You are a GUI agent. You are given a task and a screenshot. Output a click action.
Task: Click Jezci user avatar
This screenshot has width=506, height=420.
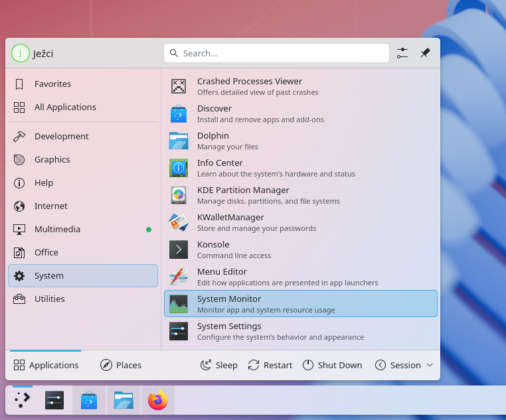tap(21, 53)
